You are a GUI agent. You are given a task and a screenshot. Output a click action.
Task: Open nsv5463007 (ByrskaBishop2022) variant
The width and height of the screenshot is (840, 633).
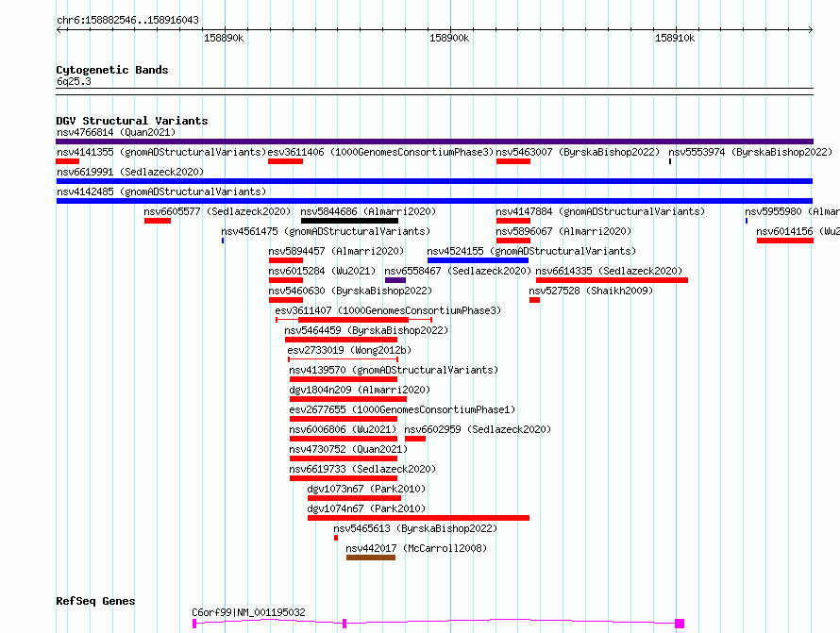tap(578, 152)
